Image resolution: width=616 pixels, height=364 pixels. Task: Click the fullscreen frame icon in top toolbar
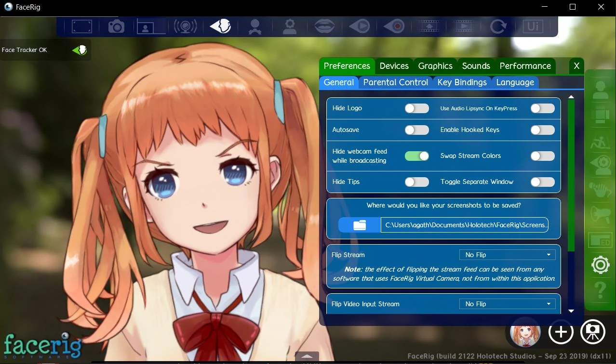tap(82, 26)
